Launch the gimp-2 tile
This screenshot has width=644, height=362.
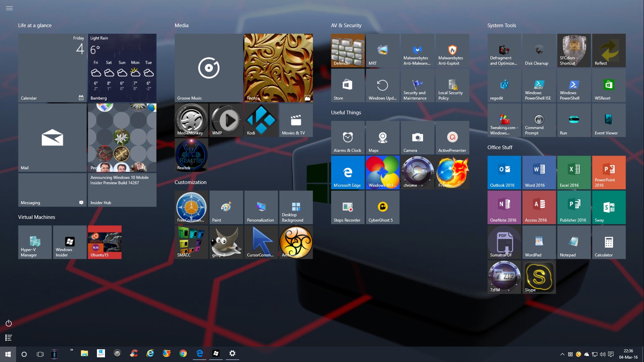pos(226,242)
